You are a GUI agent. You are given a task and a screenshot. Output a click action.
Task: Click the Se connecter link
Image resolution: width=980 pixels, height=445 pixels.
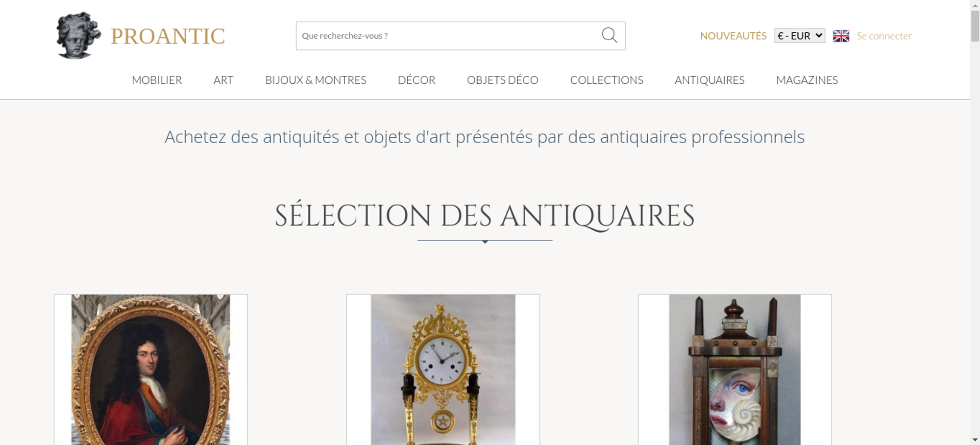coord(884,36)
